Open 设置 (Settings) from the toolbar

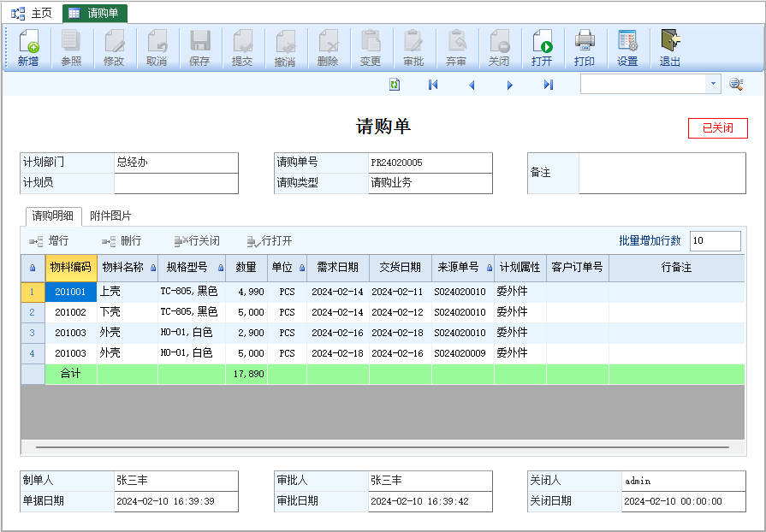point(627,47)
